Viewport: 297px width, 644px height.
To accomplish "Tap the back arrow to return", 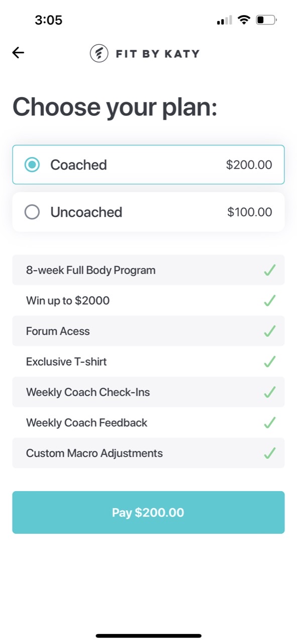I will pos(18,52).
